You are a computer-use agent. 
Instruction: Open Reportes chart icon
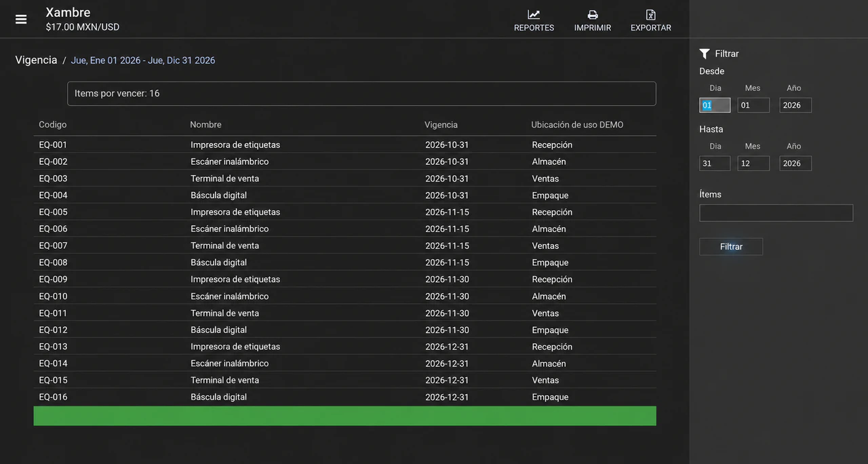click(534, 14)
